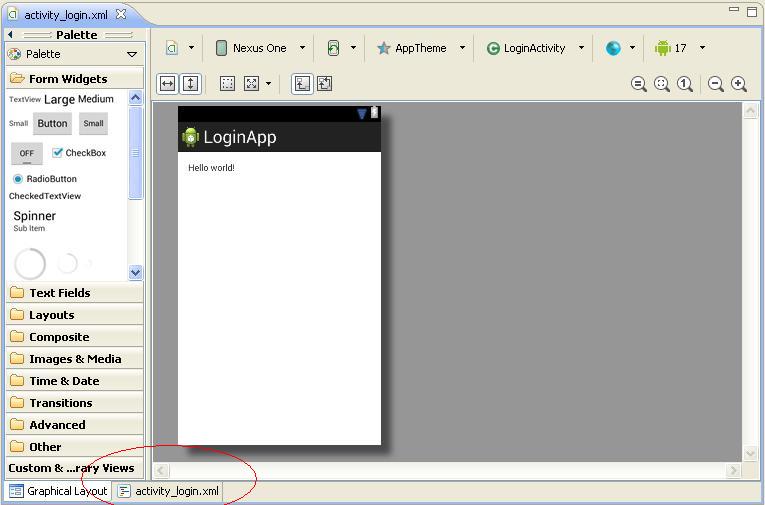The image size is (765, 505).
Task: Click the zoom in magnifier
Action: pyautogui.click(x=739, y=84)
